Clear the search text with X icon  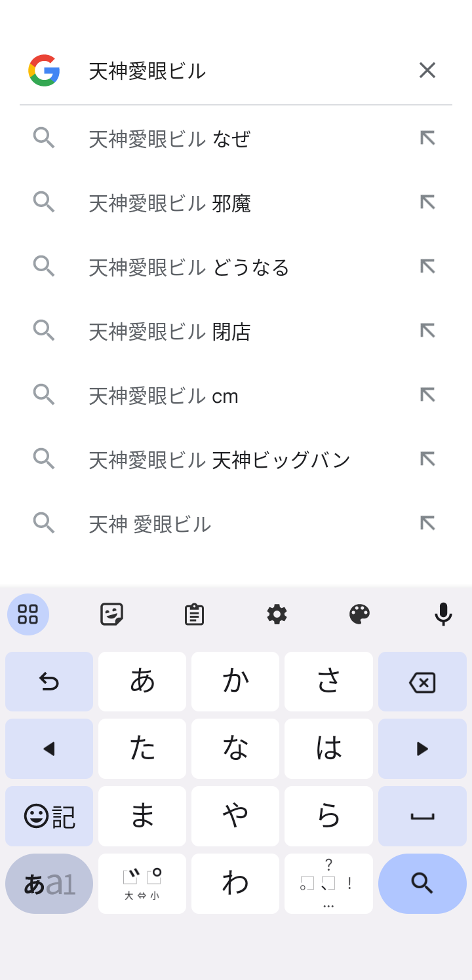(427, 70)
